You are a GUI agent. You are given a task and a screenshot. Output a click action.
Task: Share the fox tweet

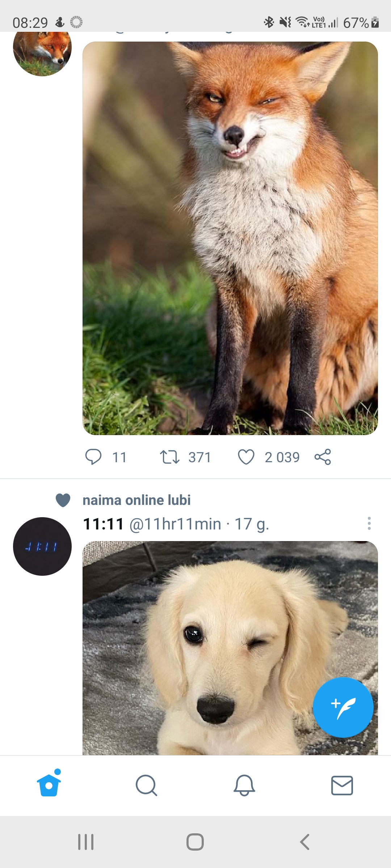pos(323,457)
